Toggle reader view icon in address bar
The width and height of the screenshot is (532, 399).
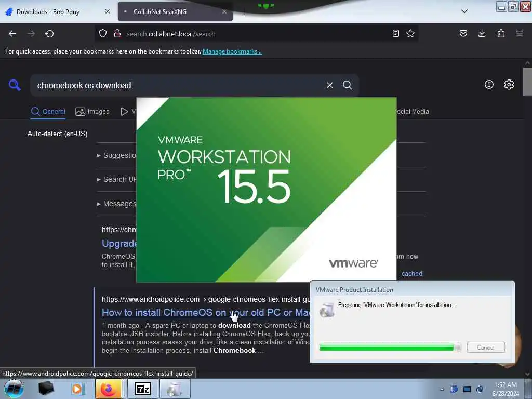[395, 33]
